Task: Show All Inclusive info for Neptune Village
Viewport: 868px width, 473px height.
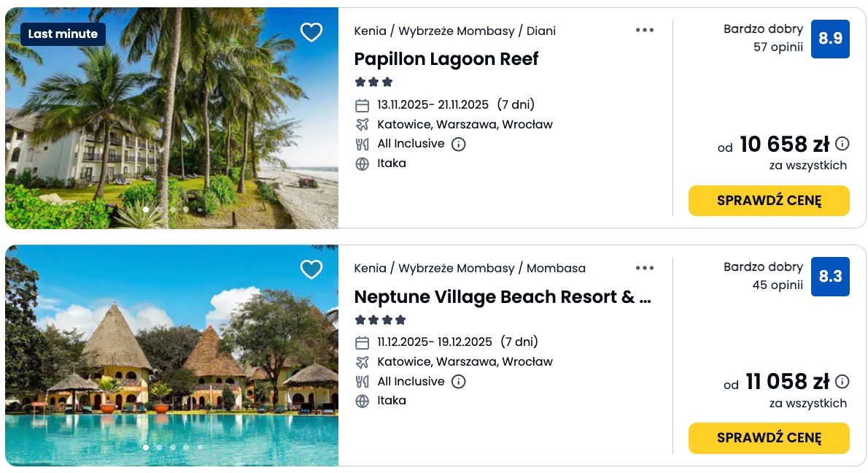Action: tap(459, 382)
